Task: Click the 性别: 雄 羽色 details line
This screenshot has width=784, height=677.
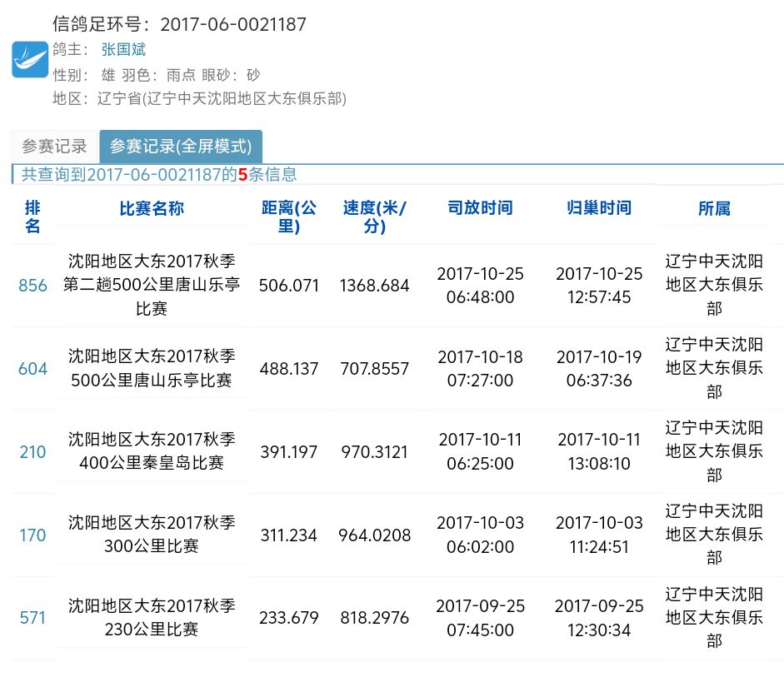Action: 157,75
